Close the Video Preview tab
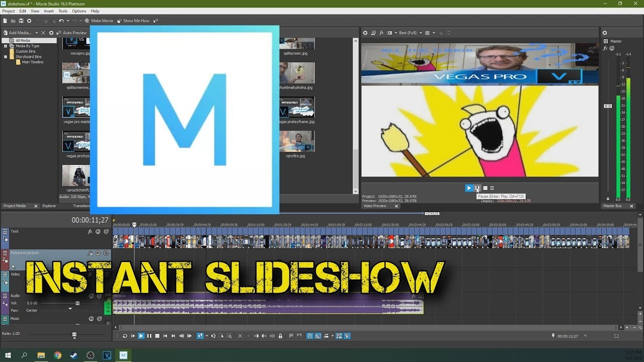644x362 pixels. coord(396,206)
